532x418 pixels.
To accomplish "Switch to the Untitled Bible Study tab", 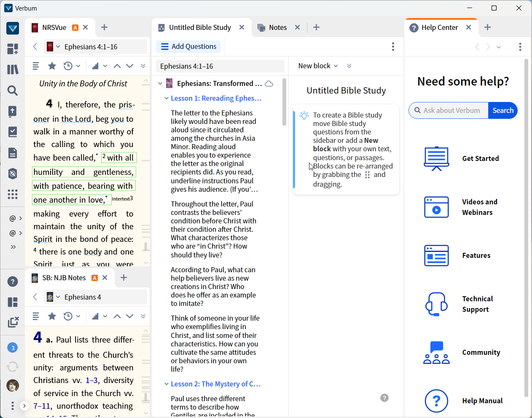I will point(200,27).
